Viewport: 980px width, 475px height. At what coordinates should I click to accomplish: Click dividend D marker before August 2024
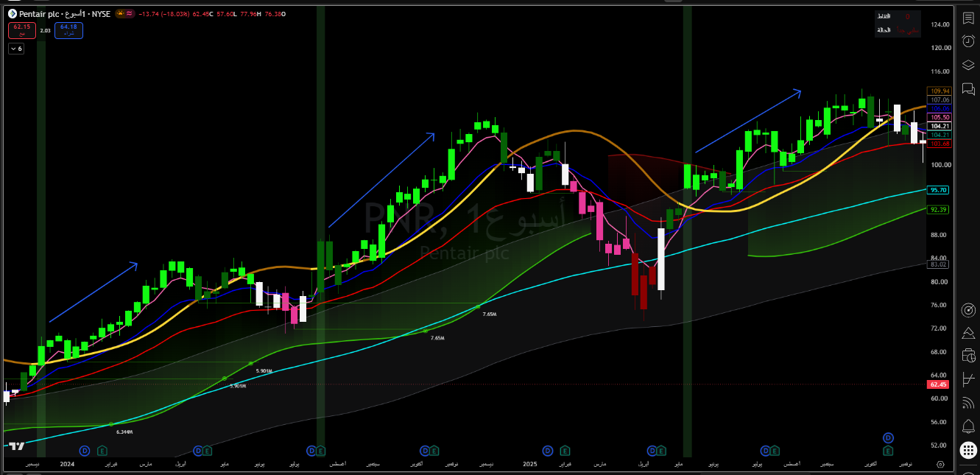pyautogui.click(x=311, y=450)
